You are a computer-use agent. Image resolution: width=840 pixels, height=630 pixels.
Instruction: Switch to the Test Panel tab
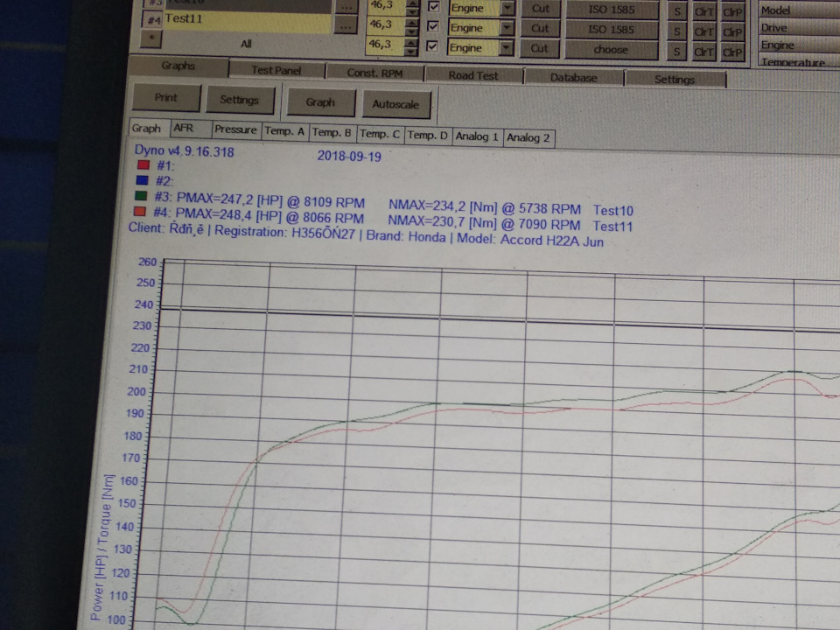(276, 70)
